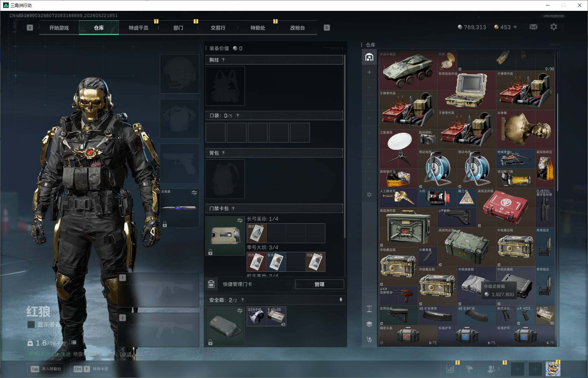Add premium currency with plus beside 453
This screenshot has width=588, height=378.
point(515,27)
